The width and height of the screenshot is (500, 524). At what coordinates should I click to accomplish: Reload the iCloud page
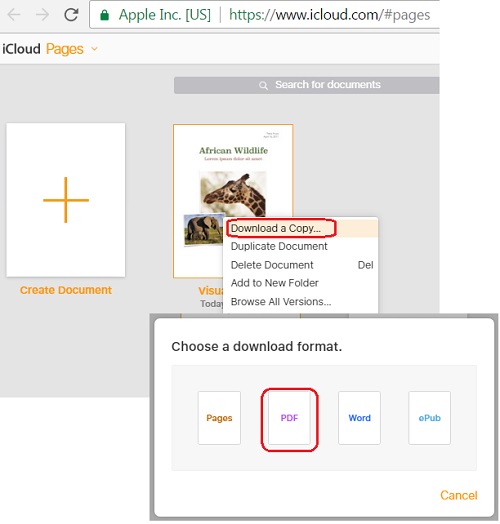71,15
